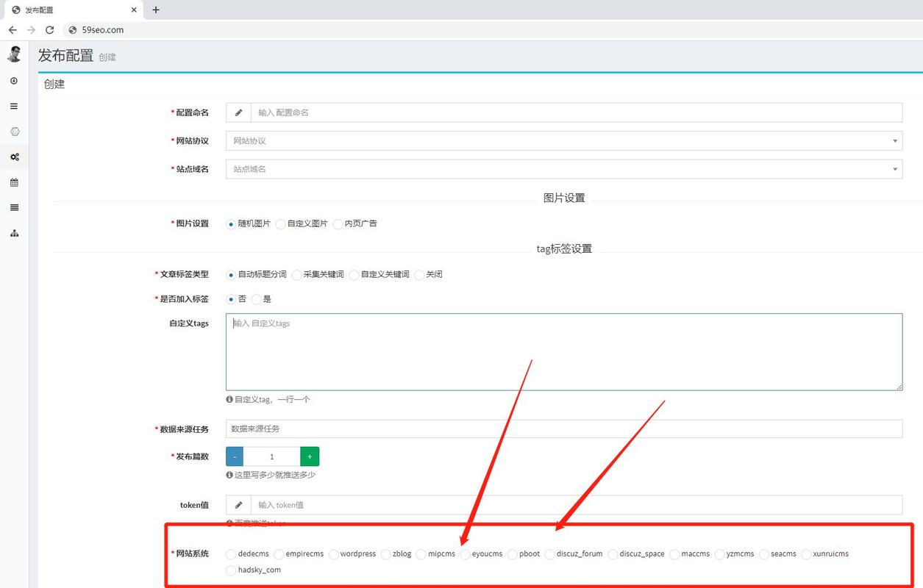923x588 pixels.
Task: Select the wordpress radio button
Action: [x=333, y=554]
